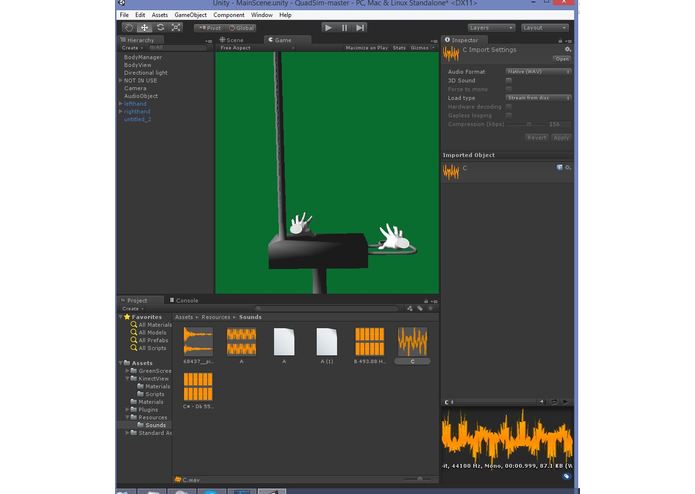695x494 pixels.
Task: Open the Gizmos dropdown
Action: click(422, 48)
